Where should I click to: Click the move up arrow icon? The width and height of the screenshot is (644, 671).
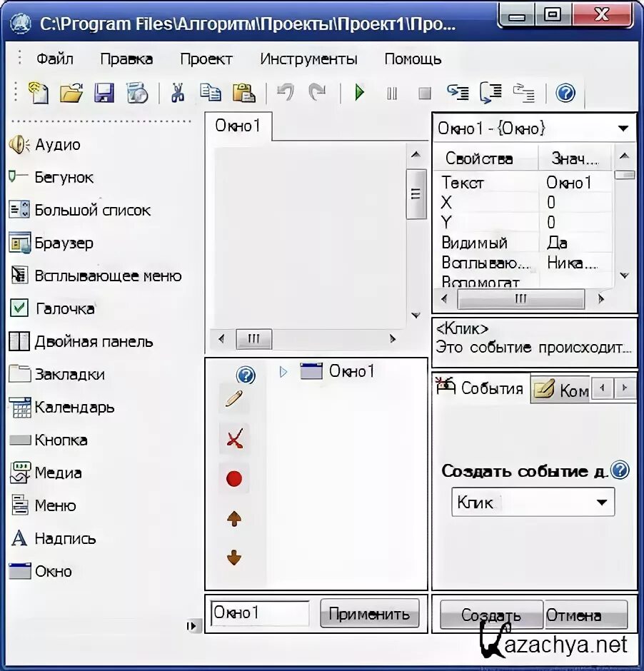234,519
